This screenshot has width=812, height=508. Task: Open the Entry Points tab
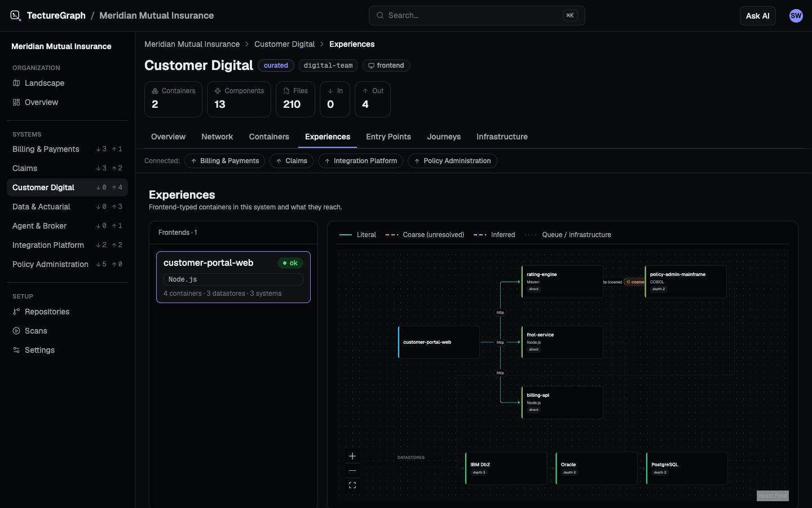tap(389, 137)
